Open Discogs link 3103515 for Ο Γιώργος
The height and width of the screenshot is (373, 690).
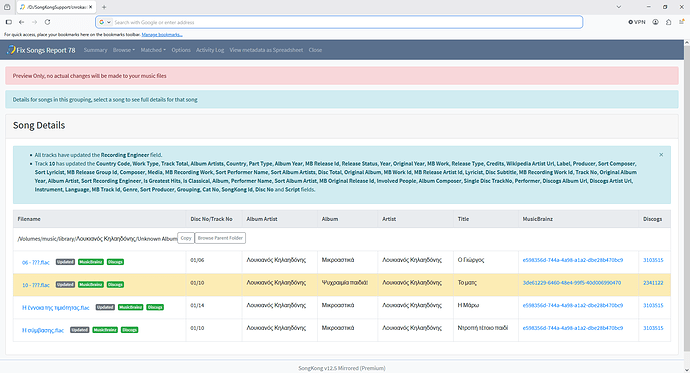653,260
